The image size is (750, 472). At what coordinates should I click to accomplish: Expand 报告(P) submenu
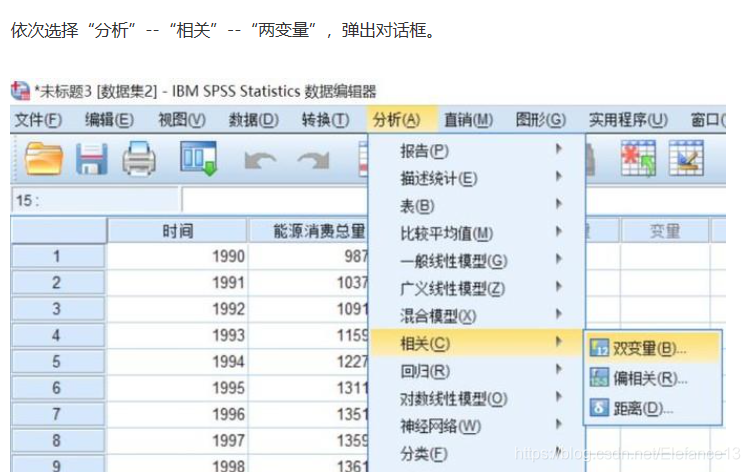(x=477, y=151)
